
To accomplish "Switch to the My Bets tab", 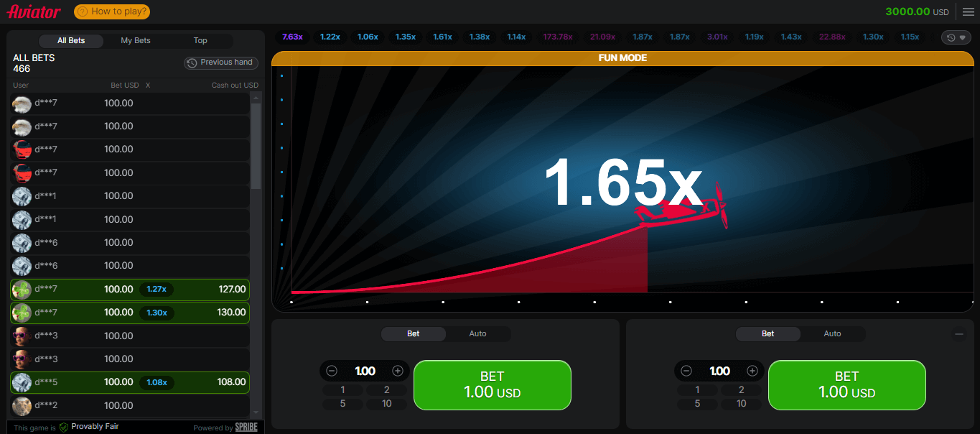I will 136,41.
